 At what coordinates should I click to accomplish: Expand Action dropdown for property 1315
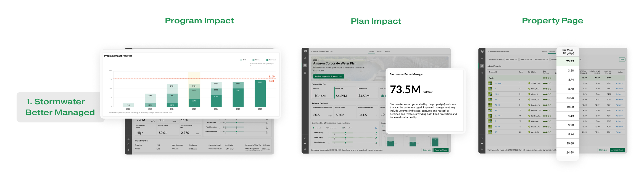tap(619, 94)
